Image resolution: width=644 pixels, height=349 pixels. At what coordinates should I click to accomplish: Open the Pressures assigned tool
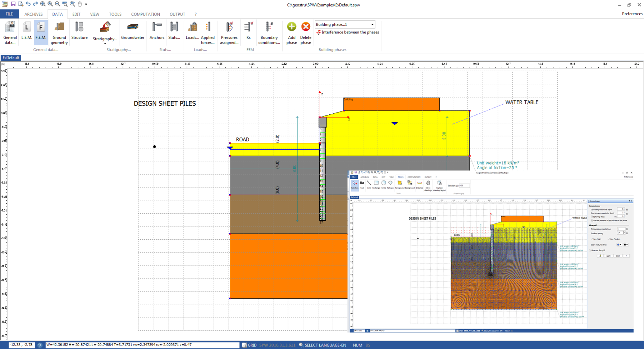point(229,32)
